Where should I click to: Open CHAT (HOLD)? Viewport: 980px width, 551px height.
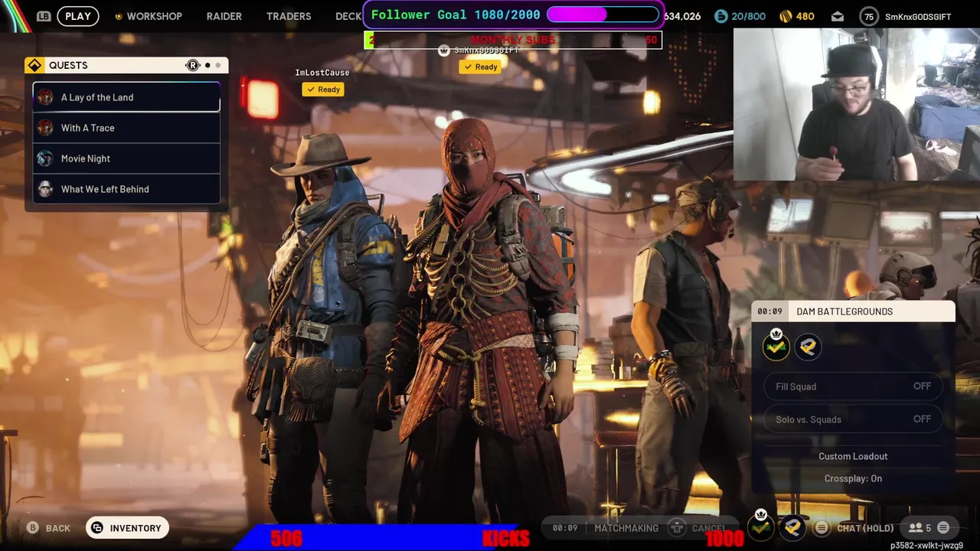click(865, 528)
